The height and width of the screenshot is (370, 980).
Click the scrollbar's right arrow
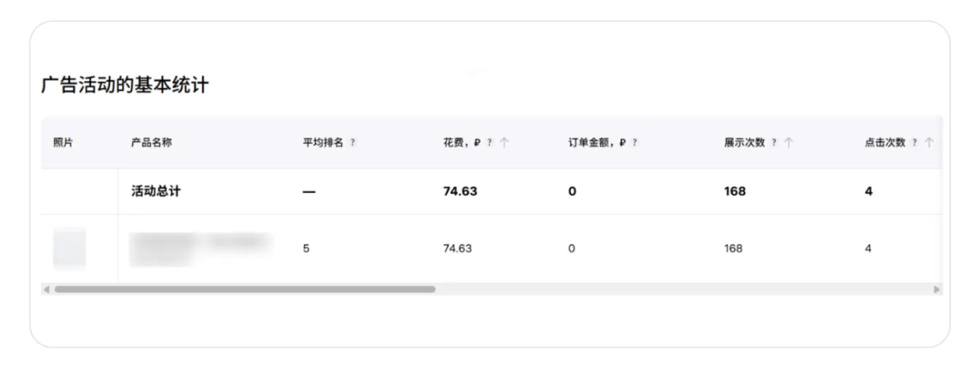click(937, 289)
